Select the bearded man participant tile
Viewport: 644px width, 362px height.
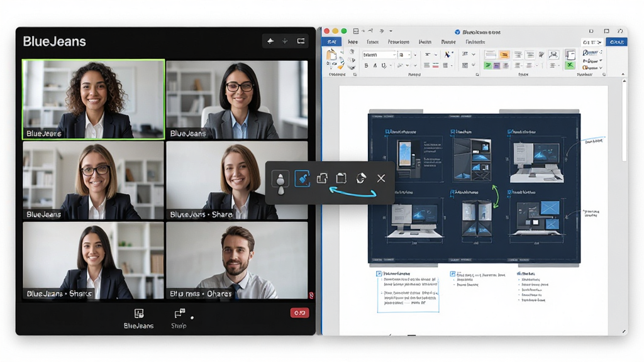pyautogui.click(x=237, y=260)
